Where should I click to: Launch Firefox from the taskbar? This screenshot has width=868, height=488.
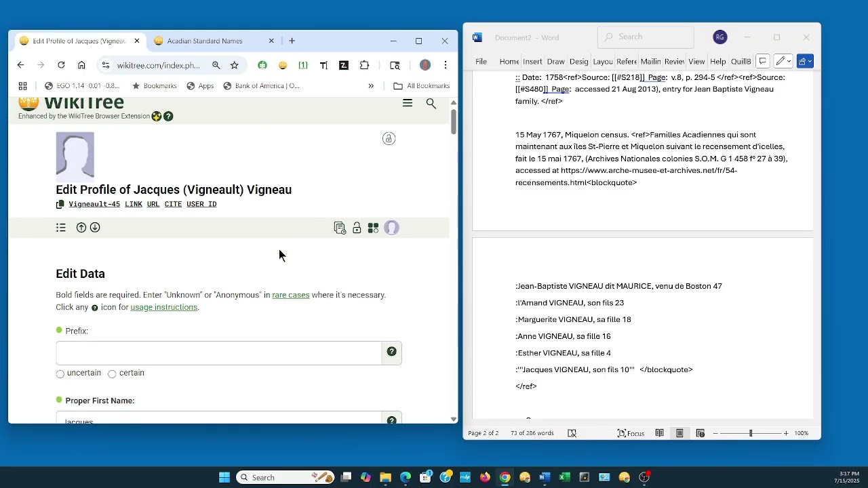click(485, 477)
